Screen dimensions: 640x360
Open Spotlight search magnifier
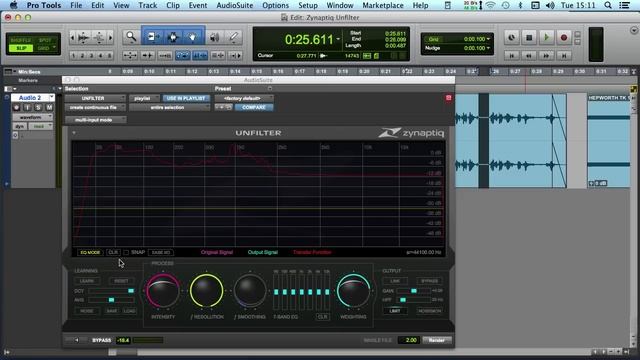(x=608, y=5)
